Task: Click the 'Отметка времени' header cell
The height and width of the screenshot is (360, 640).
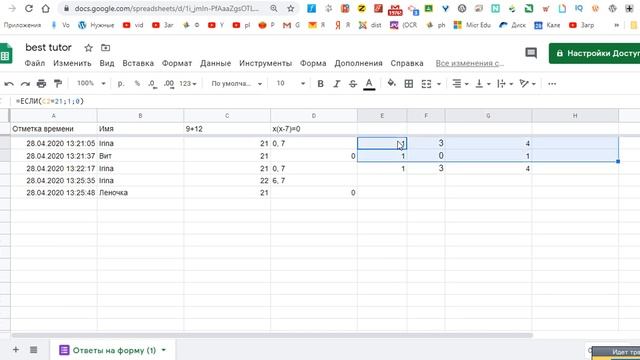Action: (x=53, y=129)
